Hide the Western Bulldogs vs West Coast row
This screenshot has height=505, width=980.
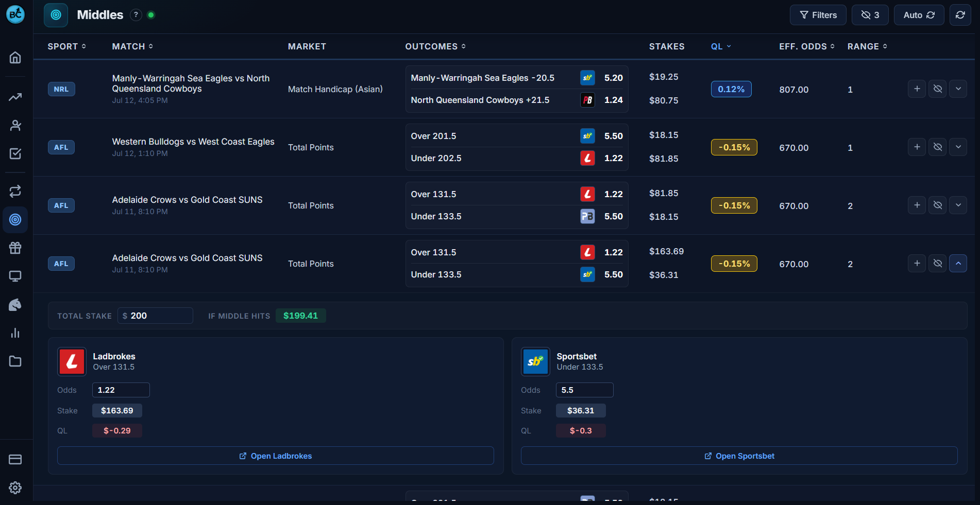click(938, 147)
